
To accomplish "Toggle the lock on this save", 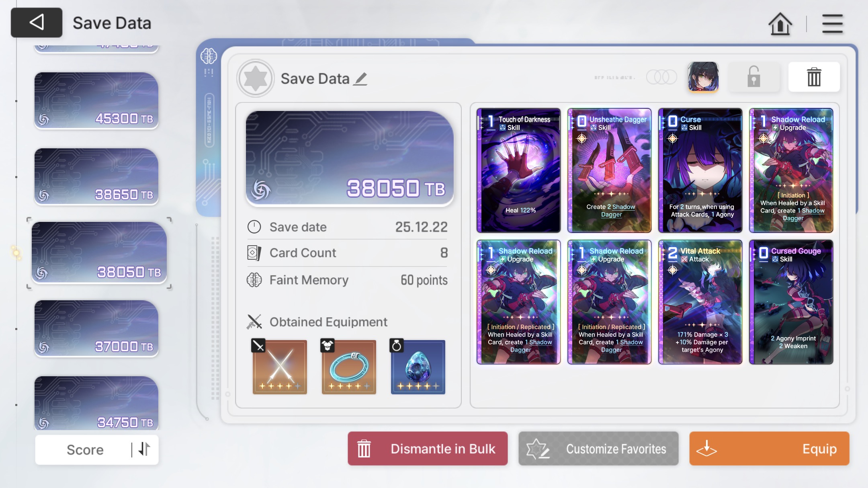I will pos(754,77).
